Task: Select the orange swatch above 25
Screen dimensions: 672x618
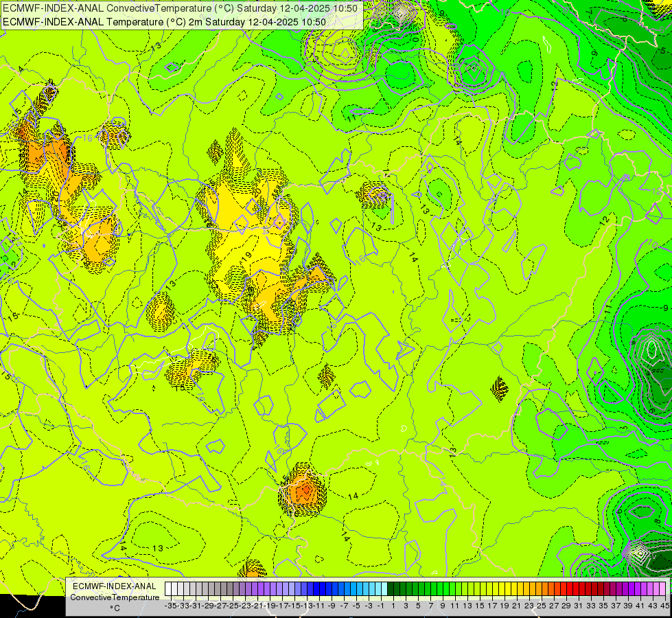Action: coord(539,588)
